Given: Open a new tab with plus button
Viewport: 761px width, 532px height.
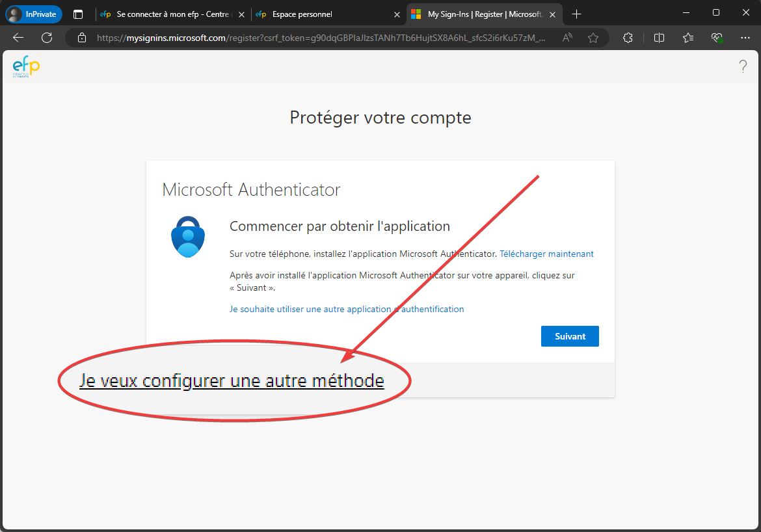Looking at the screenshot, I should click(x=576, y=14).
